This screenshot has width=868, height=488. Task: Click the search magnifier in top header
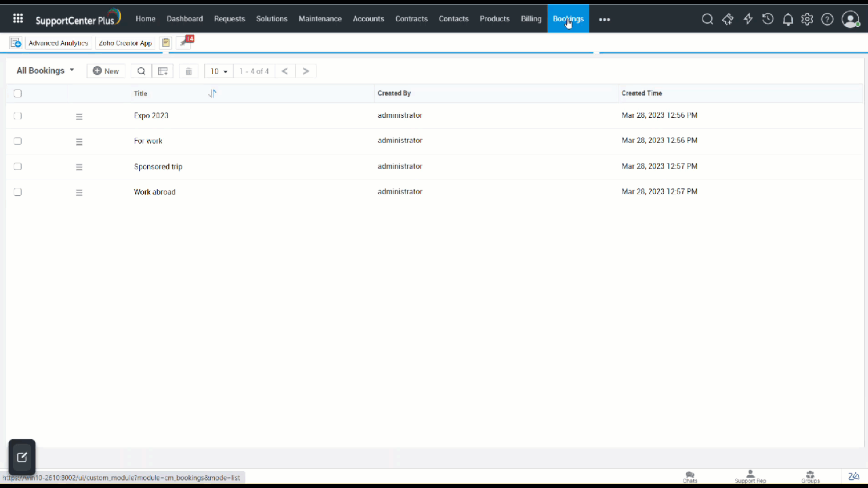point(707,19)
